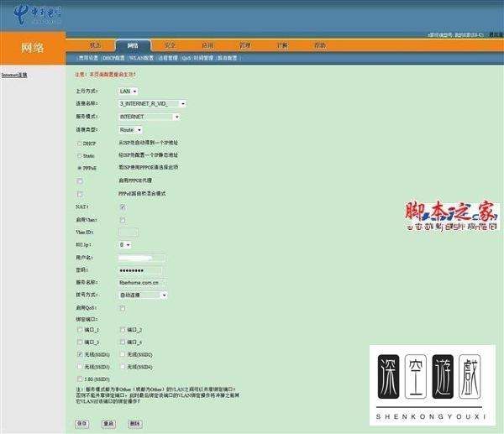
Task: Click the China Telecom logo
Action: coord(37,15)
